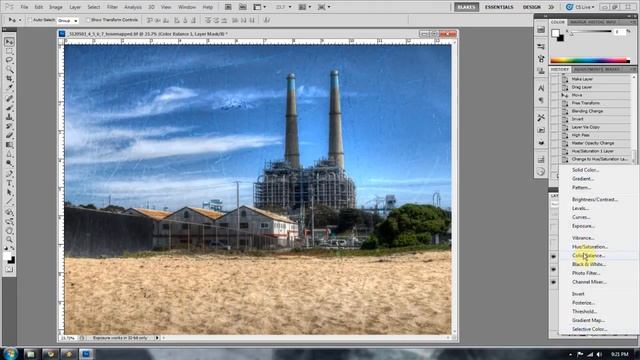Select the Lasso tool
Image resolution: width=640 pixels, height=360 pixels.
(x=9, y=60)
